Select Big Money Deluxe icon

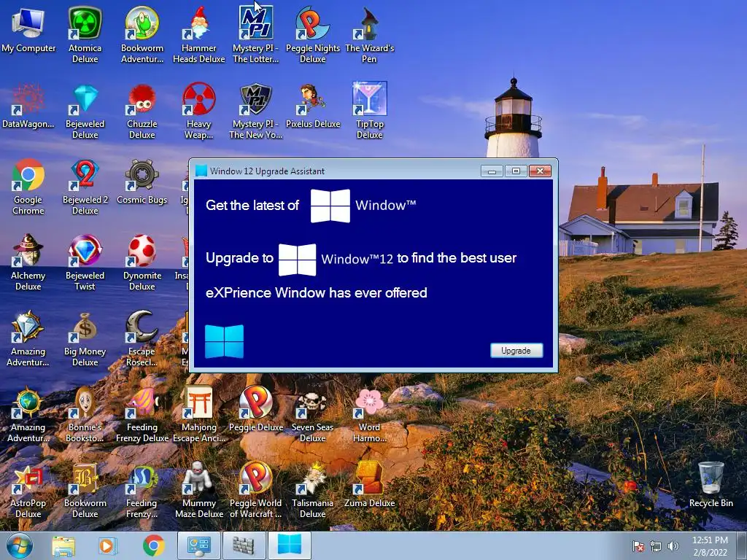[85, 338]
